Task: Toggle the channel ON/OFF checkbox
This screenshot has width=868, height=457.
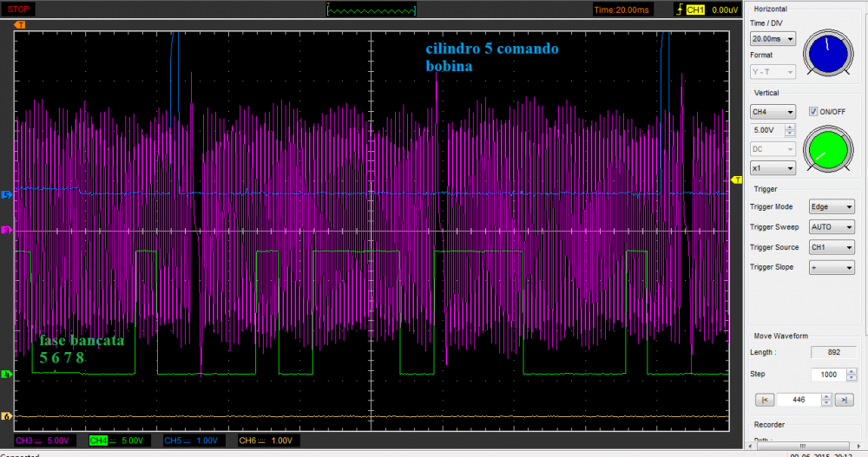Action: click(x=813, y=111)
